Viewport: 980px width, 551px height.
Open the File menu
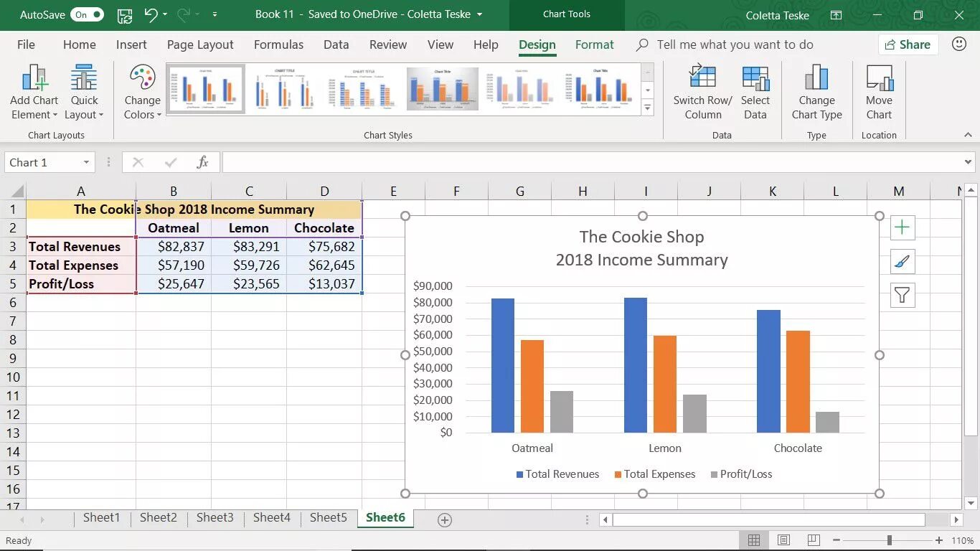click(x=26, y=44)
